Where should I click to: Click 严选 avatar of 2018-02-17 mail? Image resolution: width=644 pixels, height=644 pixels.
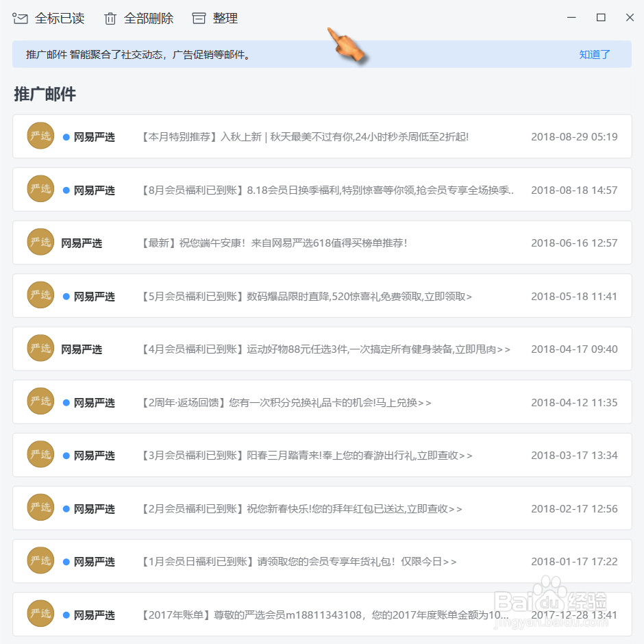coord(40,508)
